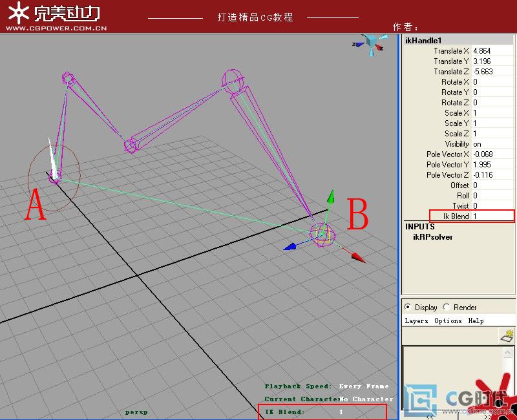The height and width of the screenshot is (420, 517).
Task: Click the Roll value field
Action: tap(492, 196)
